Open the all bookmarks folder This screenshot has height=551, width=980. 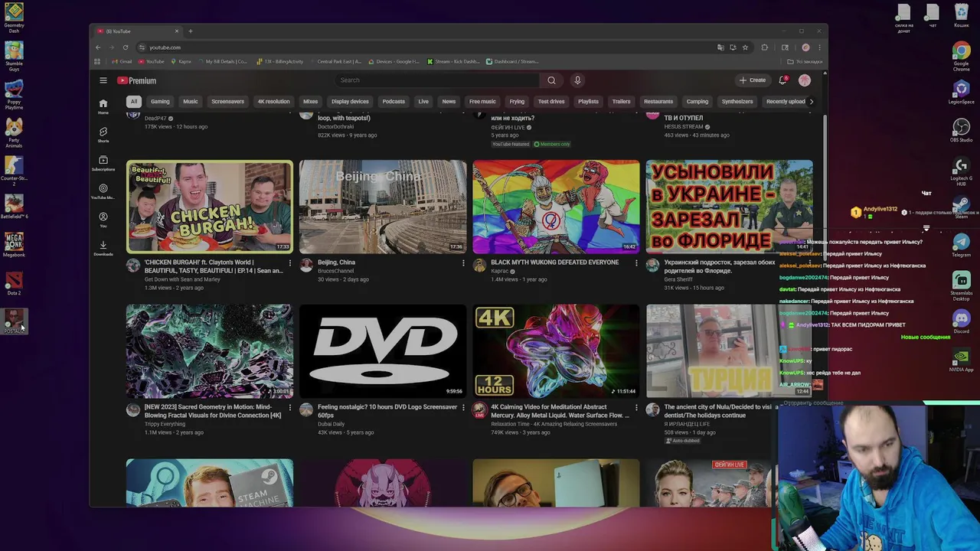[805, 61]
